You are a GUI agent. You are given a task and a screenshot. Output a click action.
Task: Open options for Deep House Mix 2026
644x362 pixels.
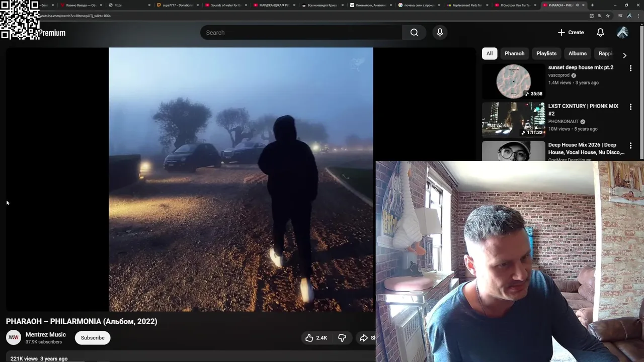click(x=630, y=145)
